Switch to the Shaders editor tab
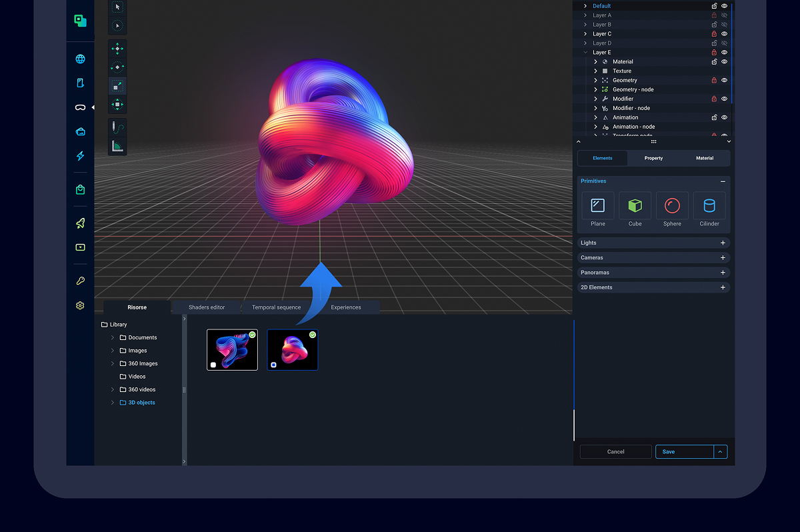Viewport: 800px width, 532px height. (207, 307)
